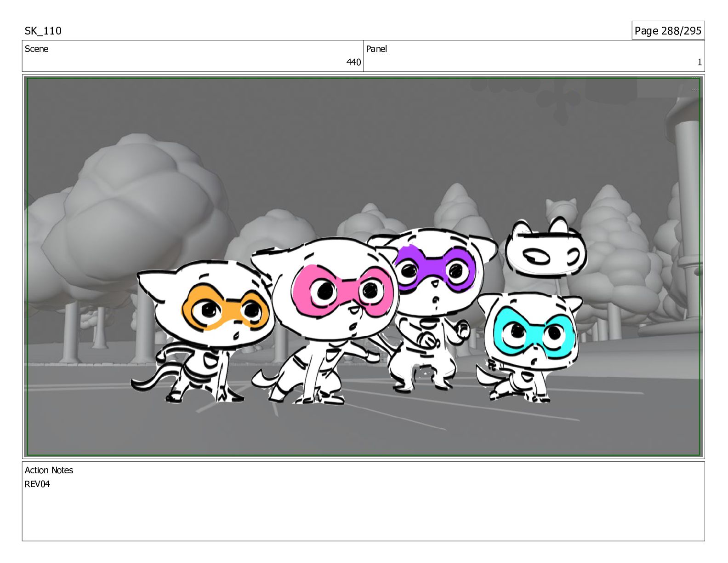The height and width of the screenshot is (563, 728).
Task: Click the unmasked white cat head
Action: pos(546,248)
